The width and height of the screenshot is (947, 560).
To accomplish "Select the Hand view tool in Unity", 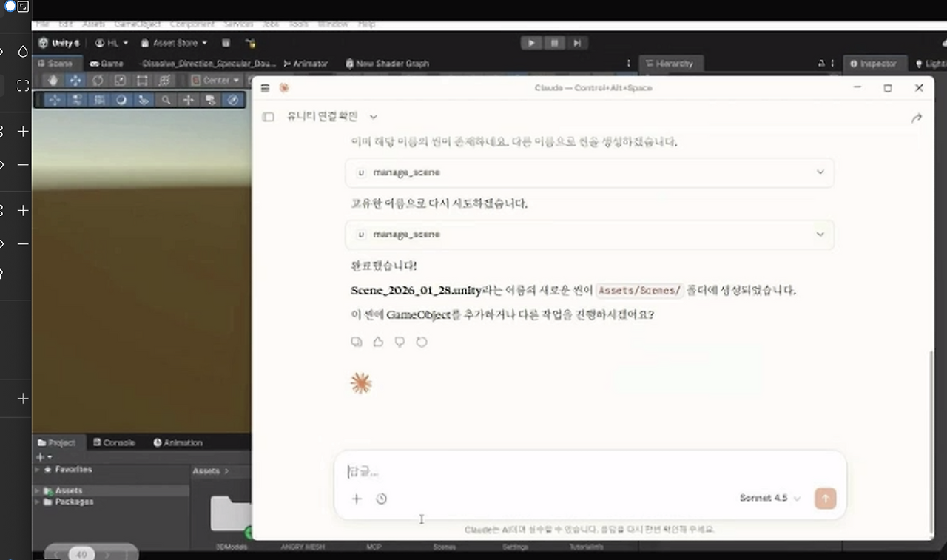I will tap(53, 80).
